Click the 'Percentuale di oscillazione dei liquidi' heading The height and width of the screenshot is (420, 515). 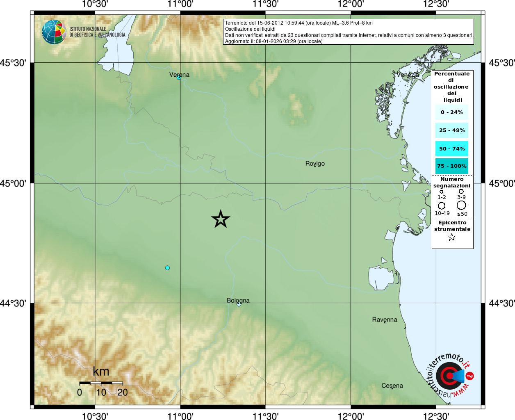pyautogui.click(x=452, y=87)
